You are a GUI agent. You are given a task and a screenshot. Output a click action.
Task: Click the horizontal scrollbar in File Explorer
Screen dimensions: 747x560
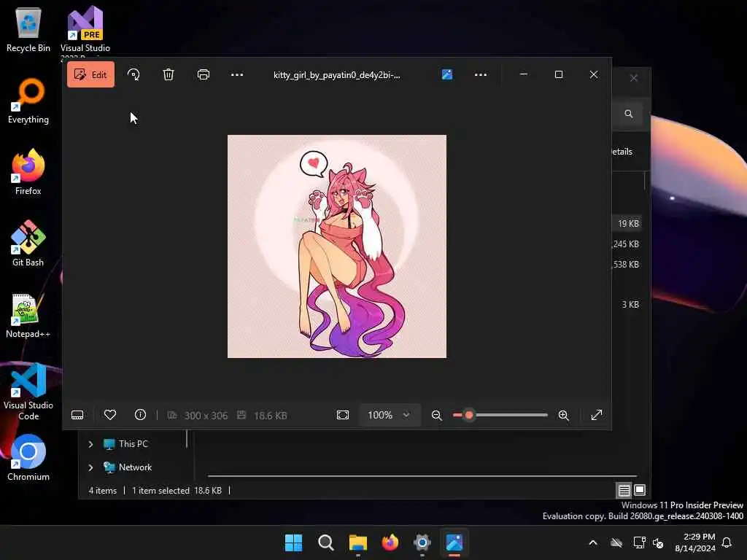[x=422, y=475]
